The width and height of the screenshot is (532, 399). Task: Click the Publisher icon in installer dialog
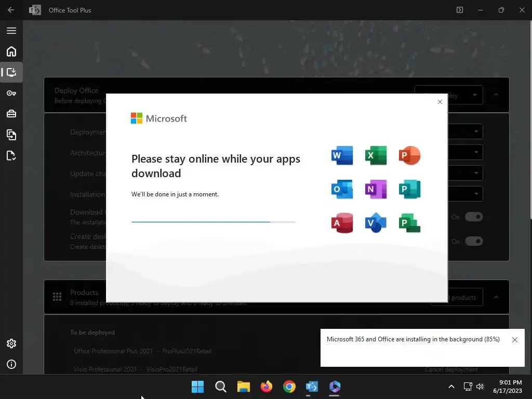click(409, 189)
